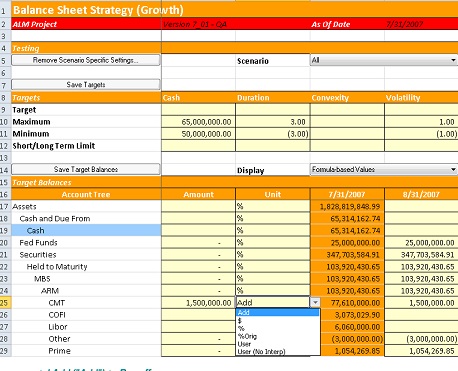The width and height of the screenshot is (458, 371).
Task: Click the ALM Project cell
Action: (86, 24)
